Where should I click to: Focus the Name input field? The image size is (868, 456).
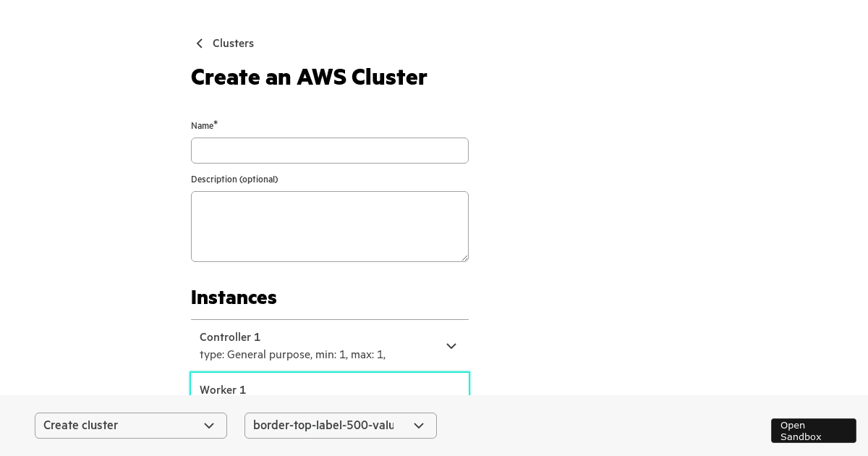[x=329, y=151]
